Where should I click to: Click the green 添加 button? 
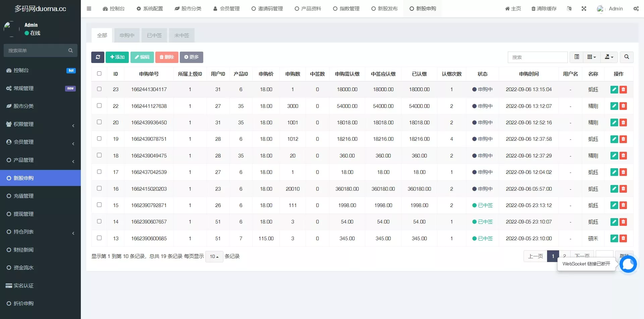117,57
